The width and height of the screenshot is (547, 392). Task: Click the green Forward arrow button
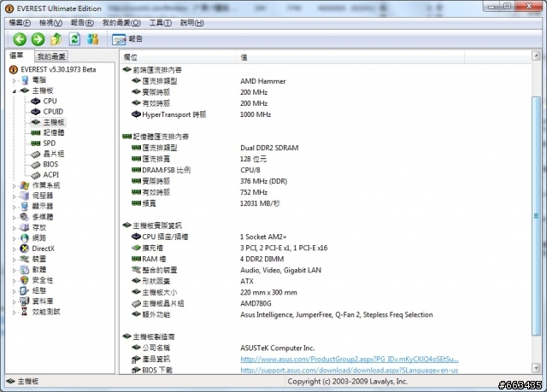[x=38, y=39]
